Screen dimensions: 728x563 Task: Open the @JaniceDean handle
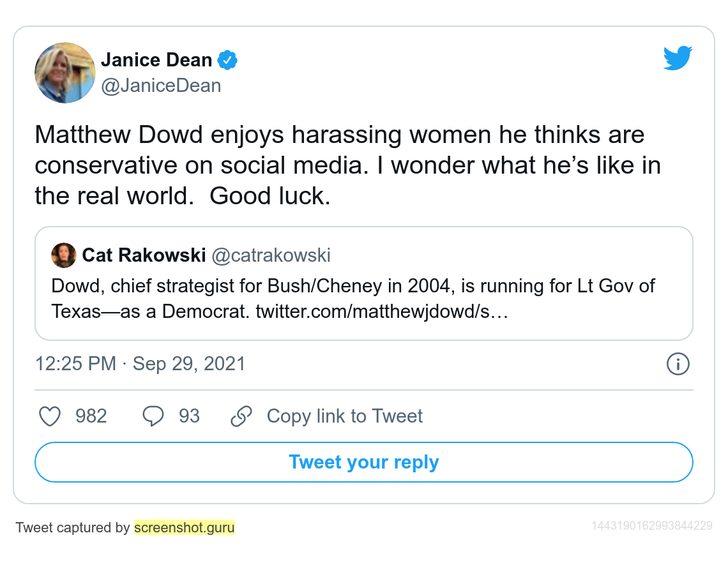[x=161, y=86]
